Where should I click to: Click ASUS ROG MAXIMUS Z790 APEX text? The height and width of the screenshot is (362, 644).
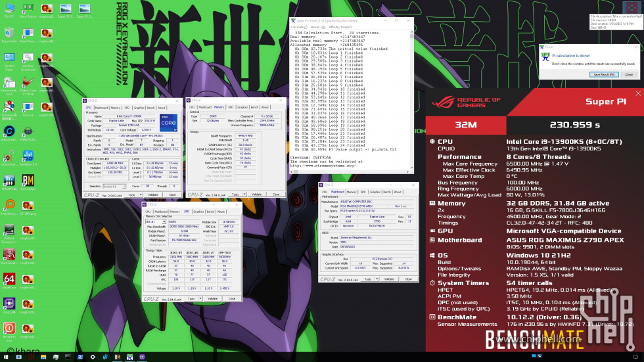pos(564,240)
